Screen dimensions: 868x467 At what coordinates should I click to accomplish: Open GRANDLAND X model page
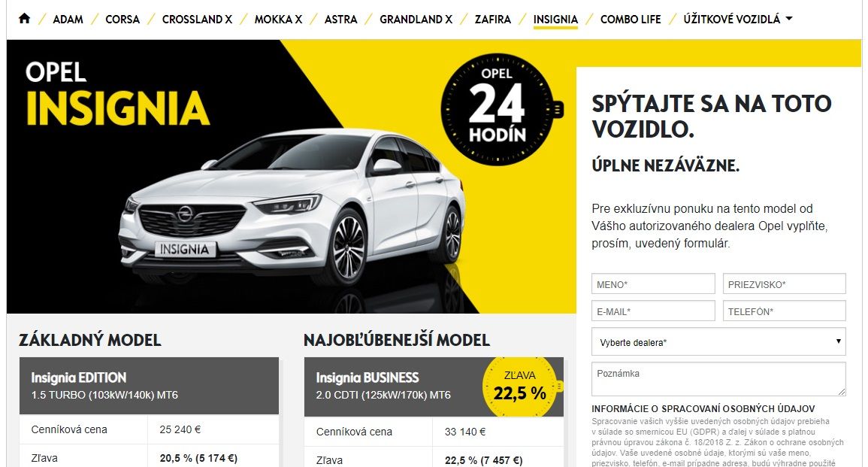point(416,19)
